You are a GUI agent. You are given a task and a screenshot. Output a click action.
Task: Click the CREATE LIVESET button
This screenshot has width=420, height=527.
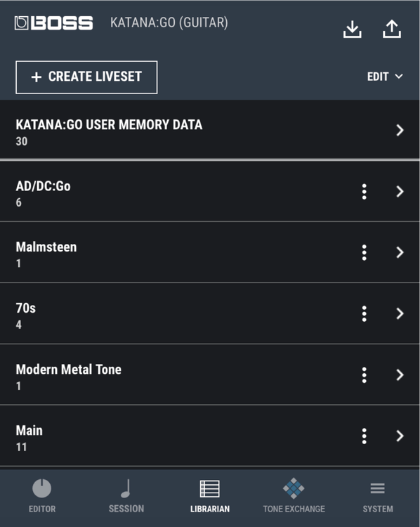tap(86, 77)
